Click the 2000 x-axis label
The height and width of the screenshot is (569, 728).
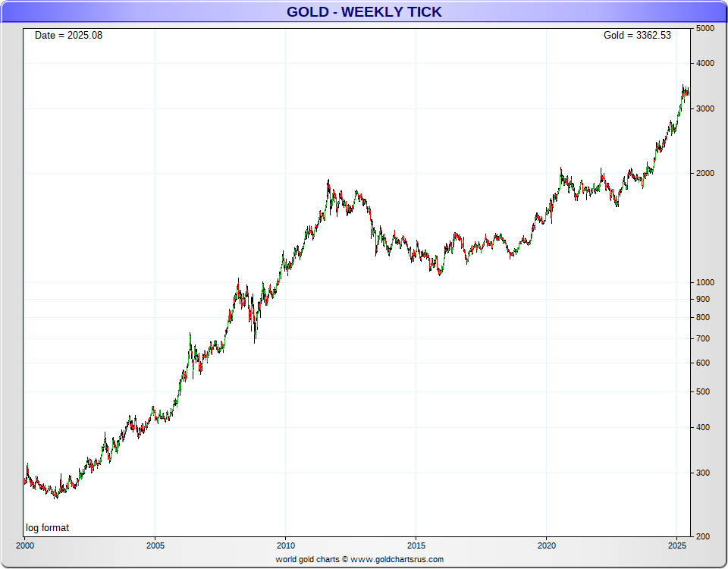[25, 545]
